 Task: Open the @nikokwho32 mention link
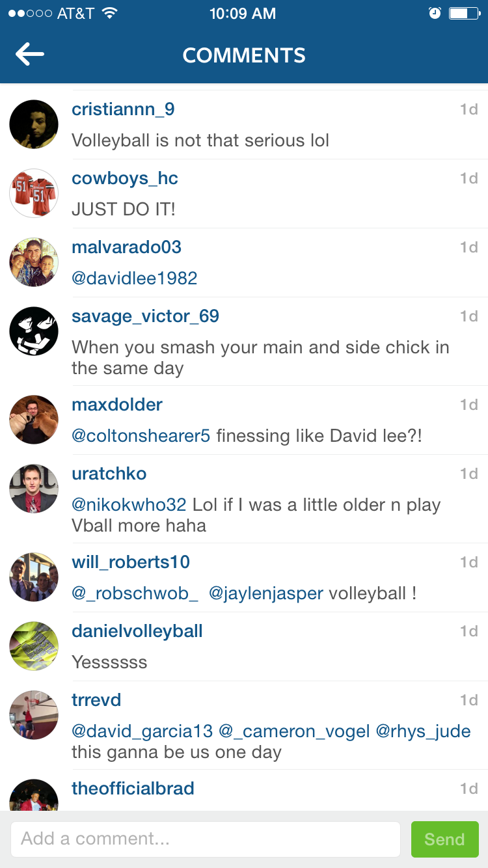[x=129, y=505]
